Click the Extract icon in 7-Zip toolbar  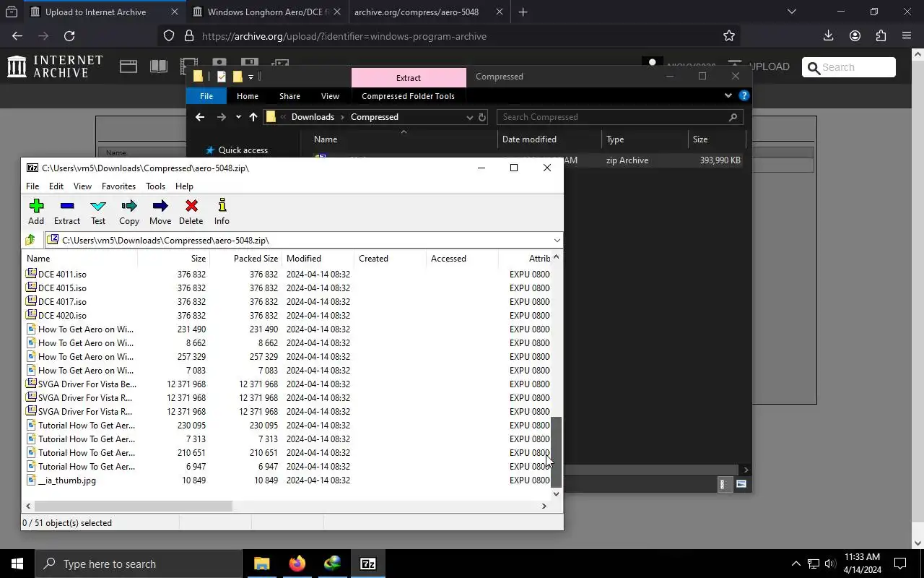[x=67, y=212]
